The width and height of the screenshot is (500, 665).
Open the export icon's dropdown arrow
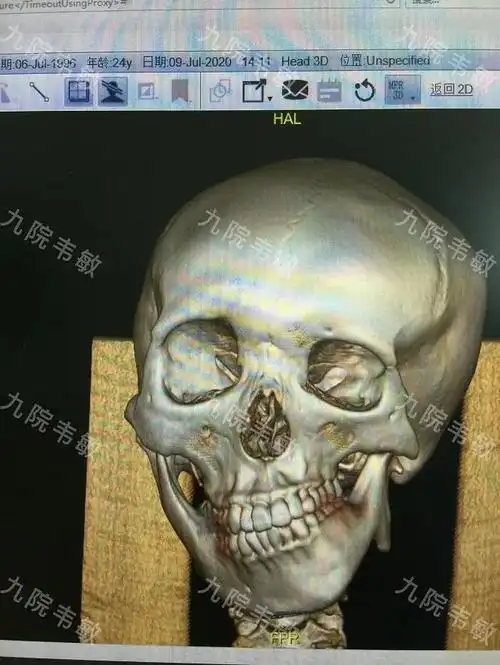270,99
